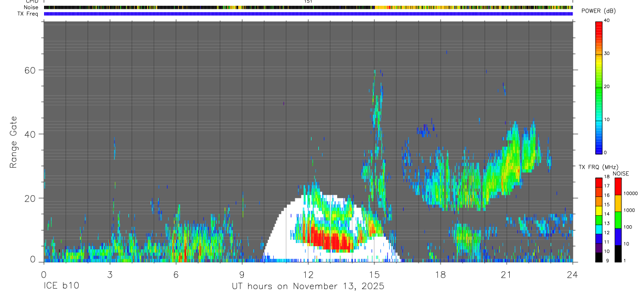
Task: Click the "CPID" row label
Action: point(31,2)
